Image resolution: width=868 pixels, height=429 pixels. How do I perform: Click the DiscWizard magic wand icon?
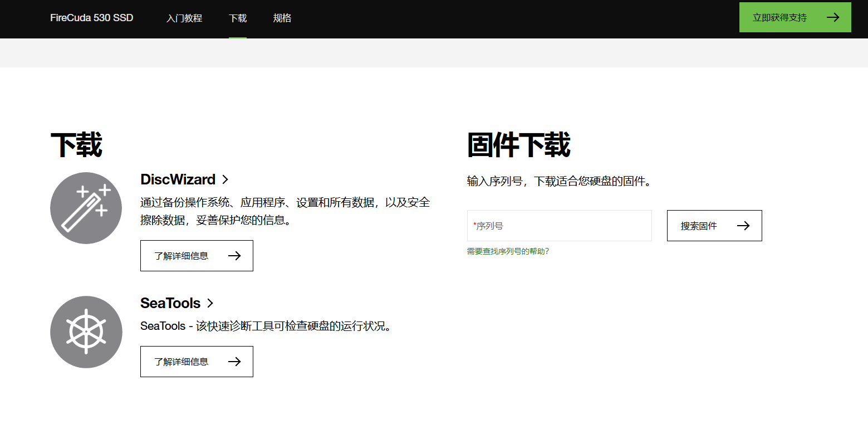(x=86, y=208)
